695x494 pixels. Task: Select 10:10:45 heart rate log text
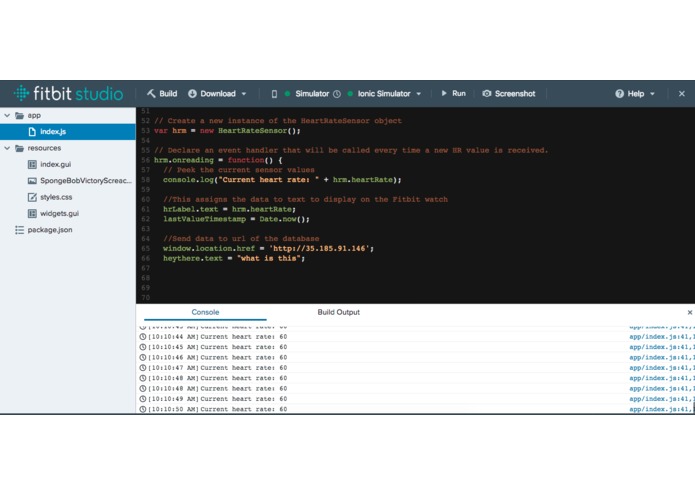click(244, 347)
